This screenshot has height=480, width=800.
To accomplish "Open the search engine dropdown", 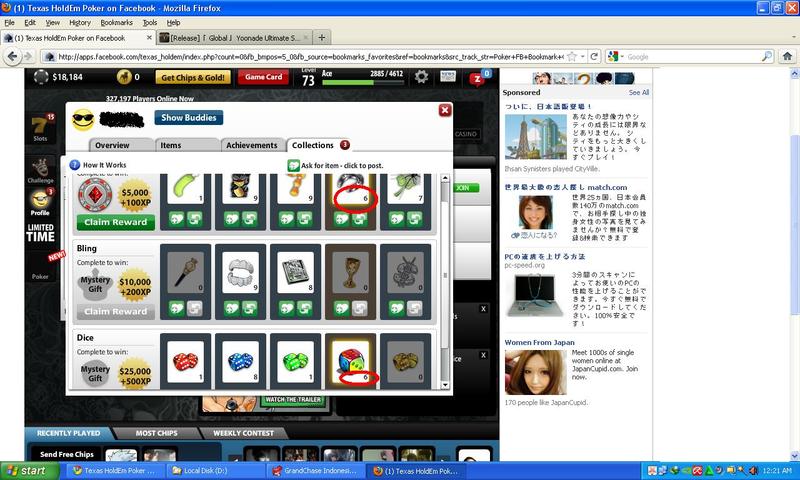I will (616, 57).
